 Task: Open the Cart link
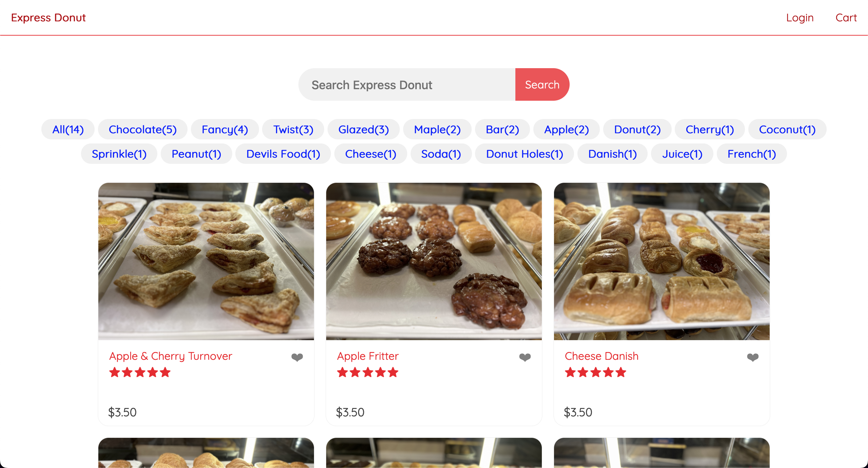pos(846,18)
